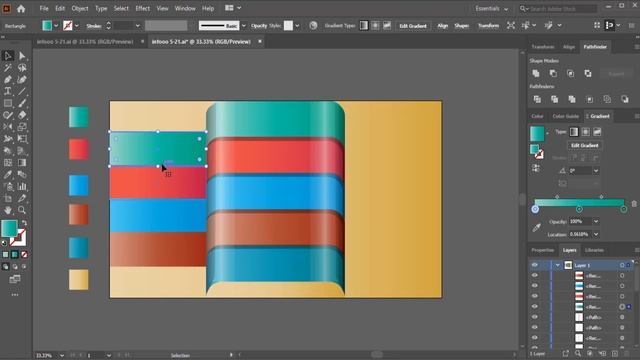Choose the Eraser tool
The width and height of the screenshot is (640, 360).
pyautogui.click(x=22, y=115)
